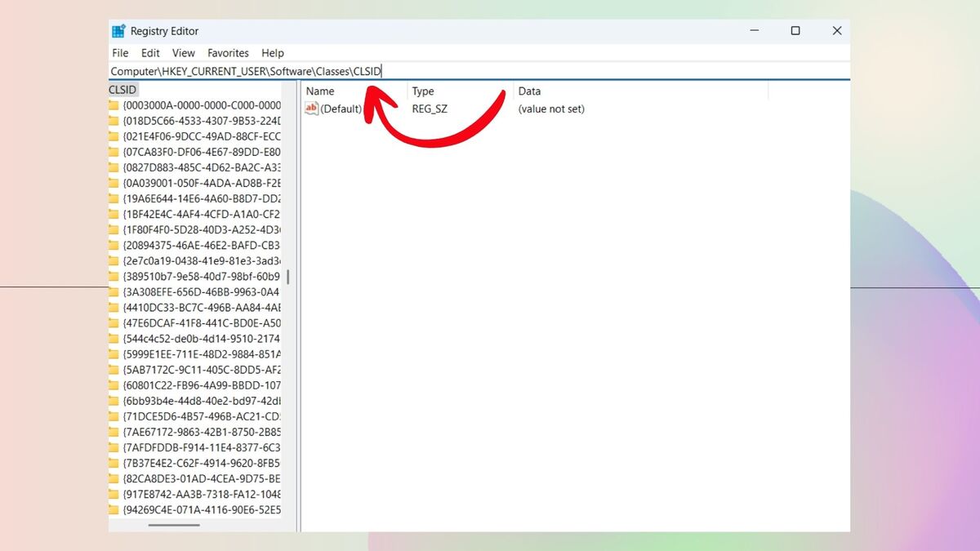Open the Favorites menu

click(x=228, y=53)
